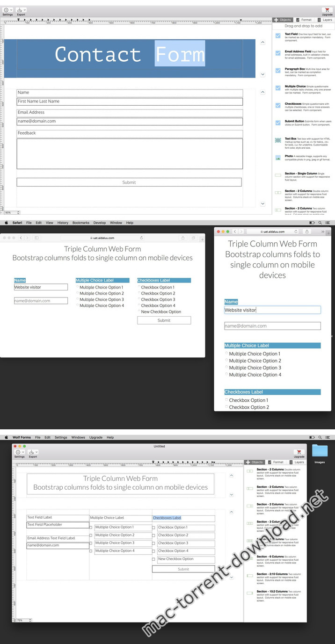Viewport: 335px width, 644px height.
Task: Click up chevron beside the Name field section
Action: tap(262, 92)
